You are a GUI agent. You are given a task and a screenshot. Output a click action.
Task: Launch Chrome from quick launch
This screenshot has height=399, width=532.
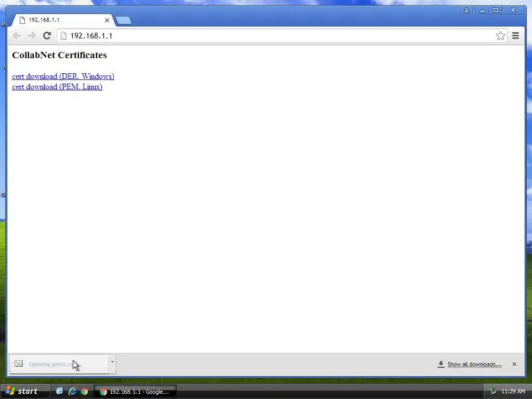pos(84,392)
